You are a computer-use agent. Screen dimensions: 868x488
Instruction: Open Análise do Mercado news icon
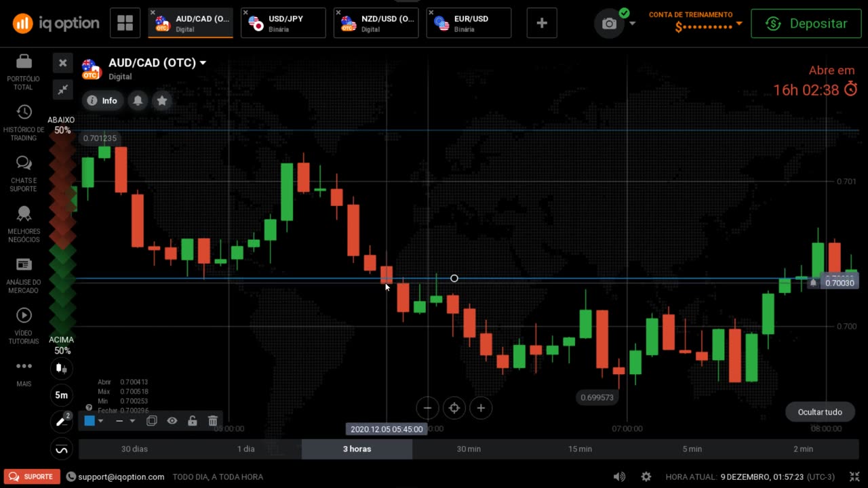pos(24,265)
